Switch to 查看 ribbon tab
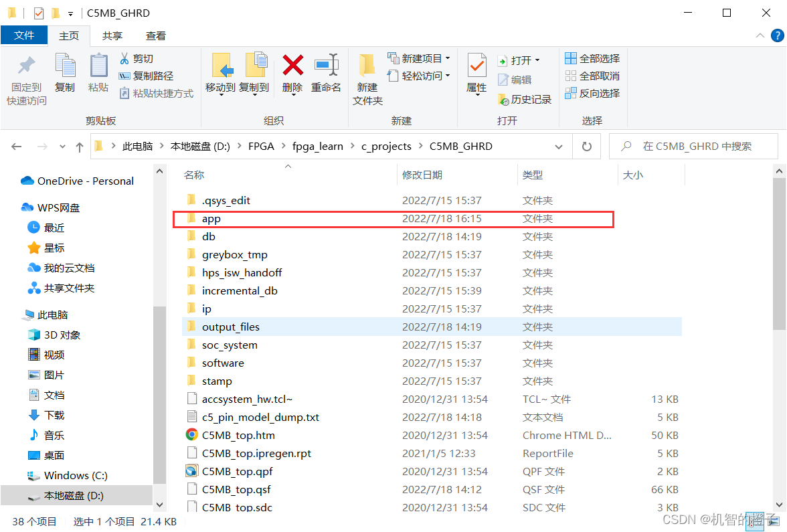787x532 pixels. point(155,35)
